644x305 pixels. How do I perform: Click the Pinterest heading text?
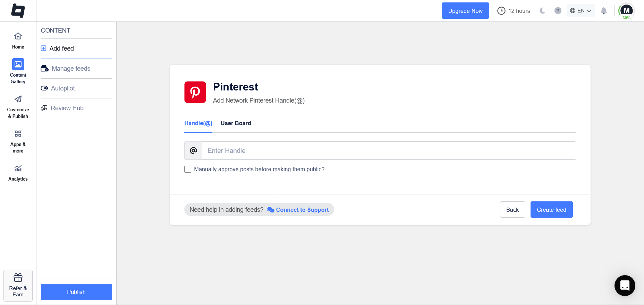click(x=236, y=87)
